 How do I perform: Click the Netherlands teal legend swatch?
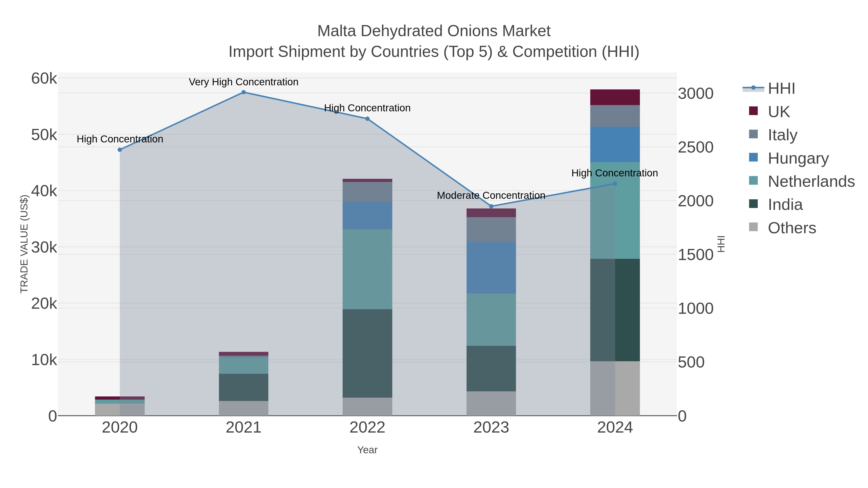[753, 180]
